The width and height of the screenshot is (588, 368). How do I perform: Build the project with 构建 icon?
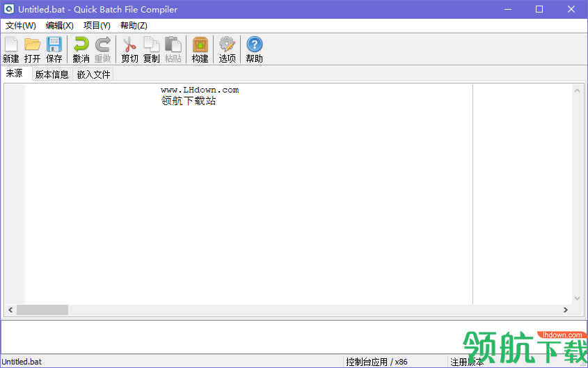(x=200, y=49)
